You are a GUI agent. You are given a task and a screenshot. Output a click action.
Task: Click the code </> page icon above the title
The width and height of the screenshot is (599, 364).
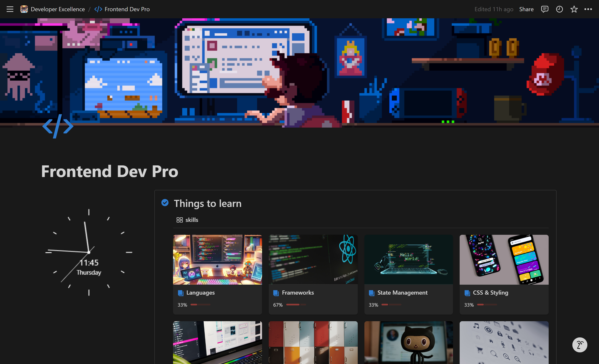(58, 126)
